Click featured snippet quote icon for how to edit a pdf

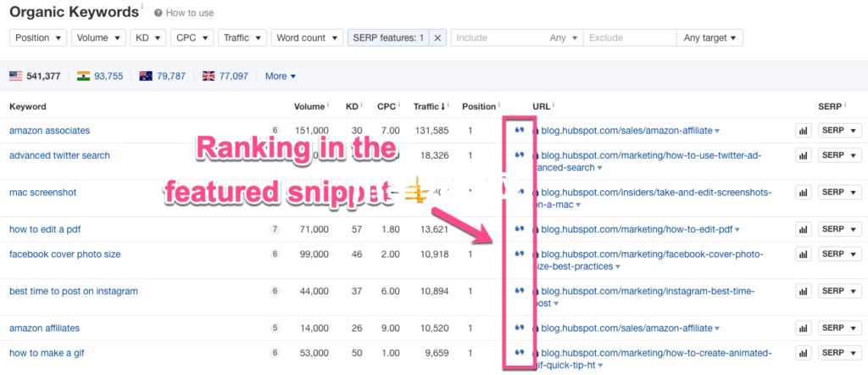click(519, 229)
